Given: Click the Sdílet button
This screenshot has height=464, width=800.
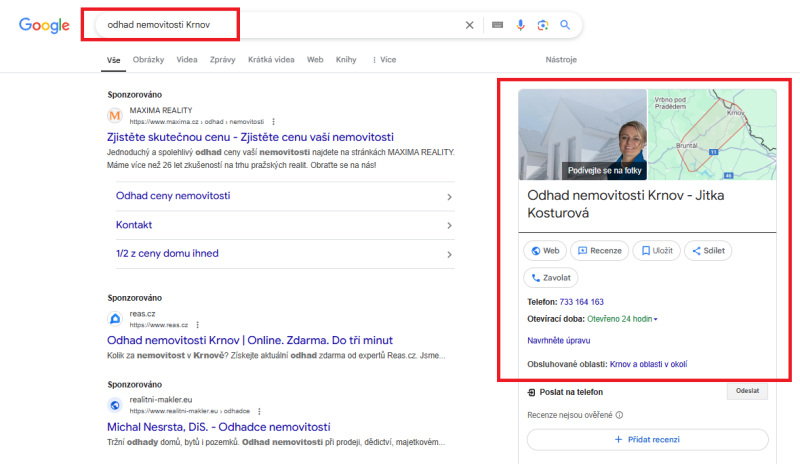Looking at the screenshot, I should coord(708,251).
